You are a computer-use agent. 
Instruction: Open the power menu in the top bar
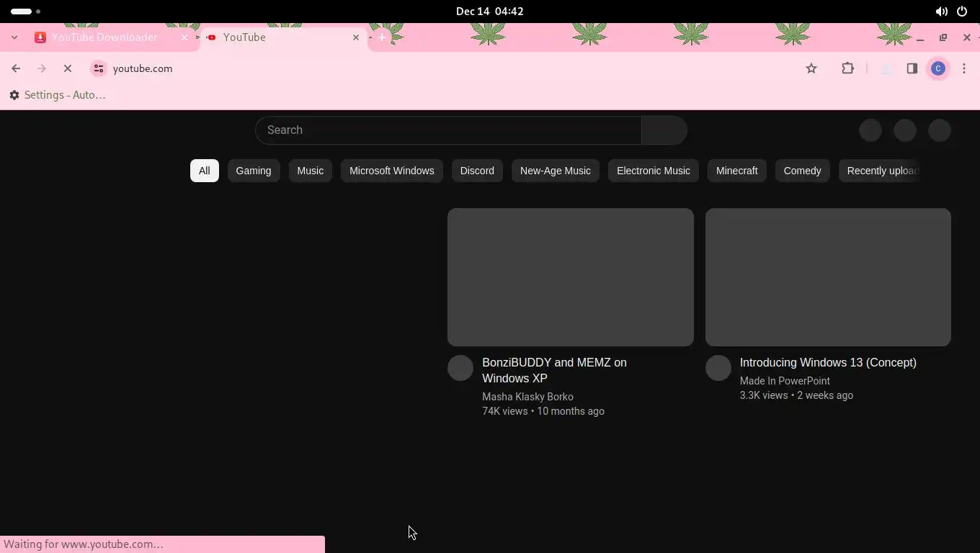(962, 12)
